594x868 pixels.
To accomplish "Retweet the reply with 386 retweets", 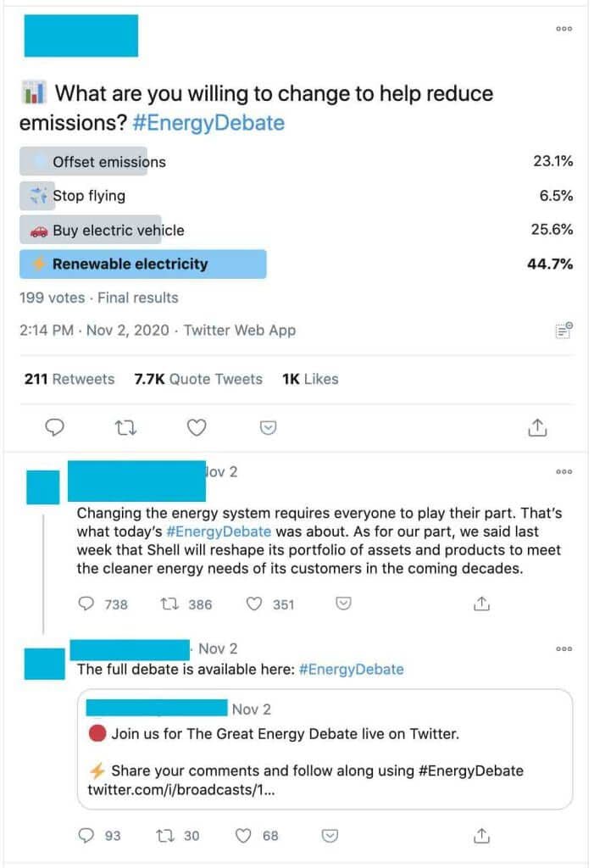I will [x=168, y=604].
